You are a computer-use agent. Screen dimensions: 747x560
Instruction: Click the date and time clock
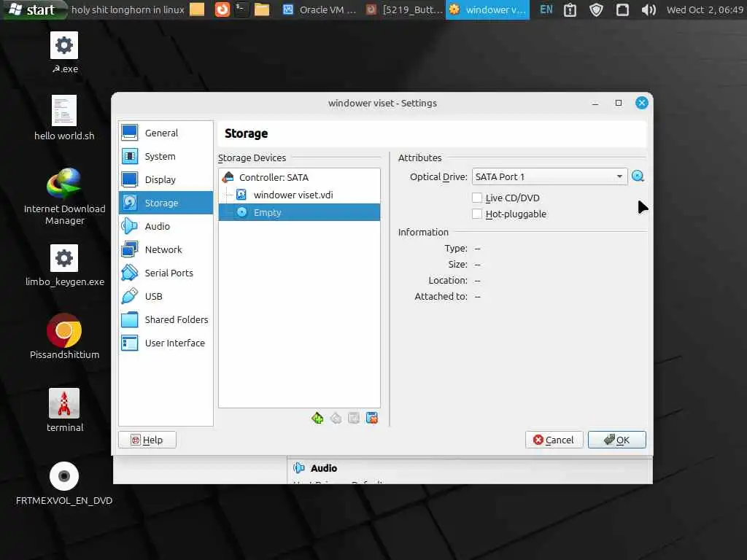pyautogui.click(x=705, y=9)
